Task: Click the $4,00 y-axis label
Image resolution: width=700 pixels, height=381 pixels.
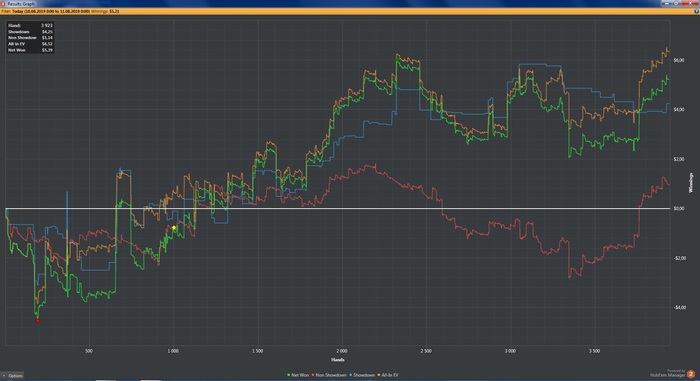Action: (x=679, y=110)
